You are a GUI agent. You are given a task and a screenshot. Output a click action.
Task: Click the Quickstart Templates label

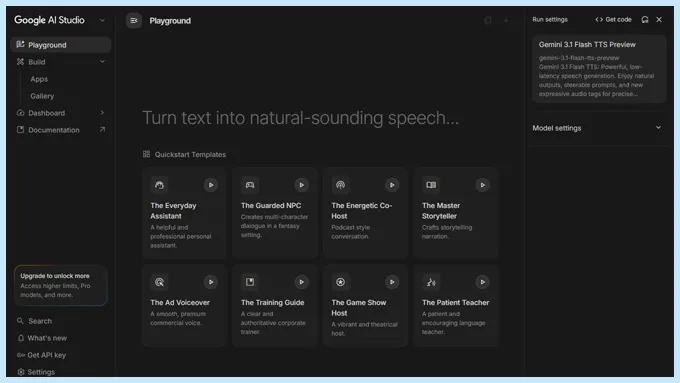190,154
